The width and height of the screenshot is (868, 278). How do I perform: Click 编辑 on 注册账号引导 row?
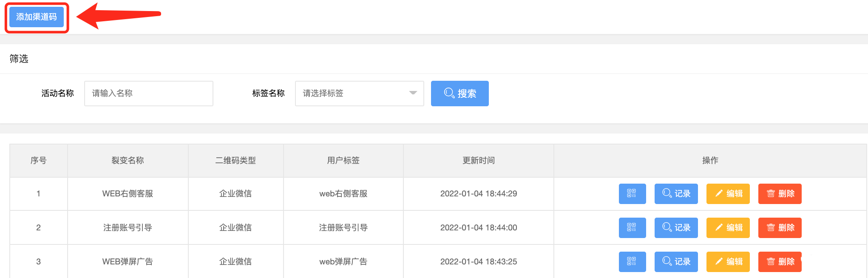[728, 228]
